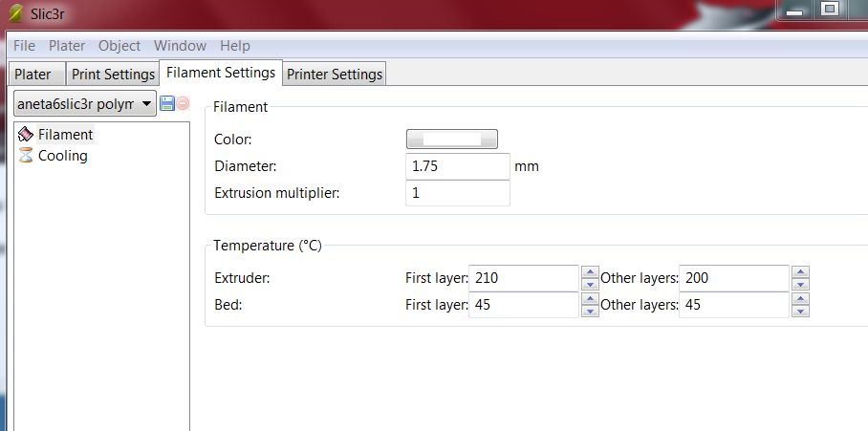Switch to the Printer Settings tab
The width and height of the screenshot is (868, 431).
[x=335, y=74]
